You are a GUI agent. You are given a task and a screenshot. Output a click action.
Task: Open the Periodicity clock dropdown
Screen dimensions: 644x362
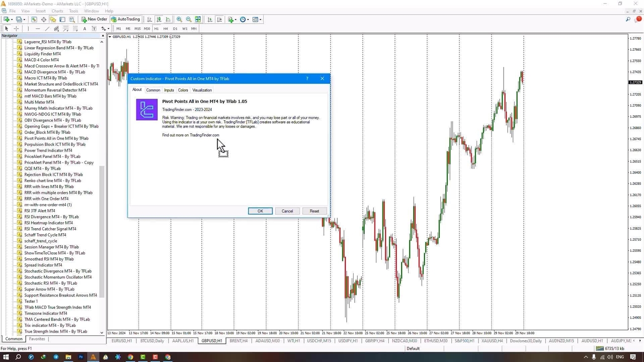click(244, 19)
